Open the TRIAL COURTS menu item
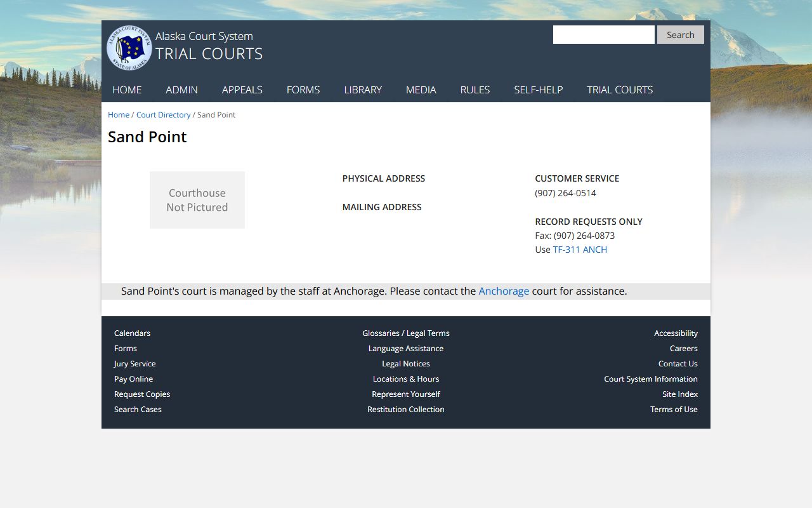The height and width of the screenshot is (508, 812). pos(620,90)
